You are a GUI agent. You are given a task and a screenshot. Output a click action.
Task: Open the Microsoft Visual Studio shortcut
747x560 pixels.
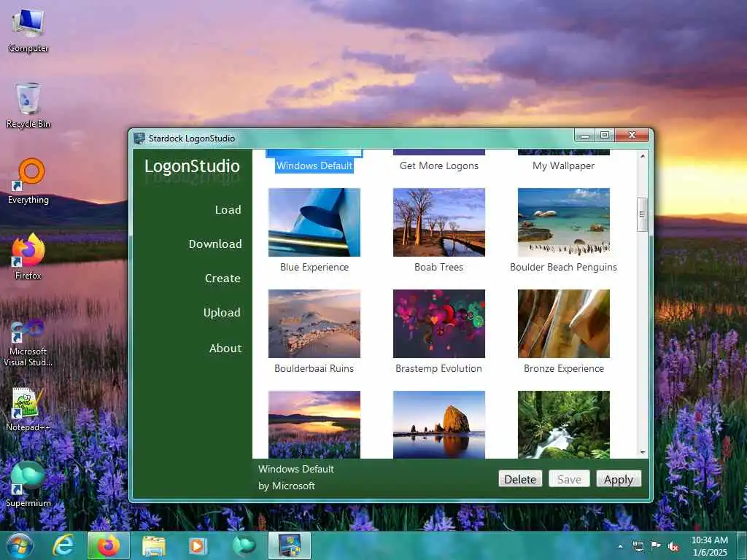[x=28, y=343]
